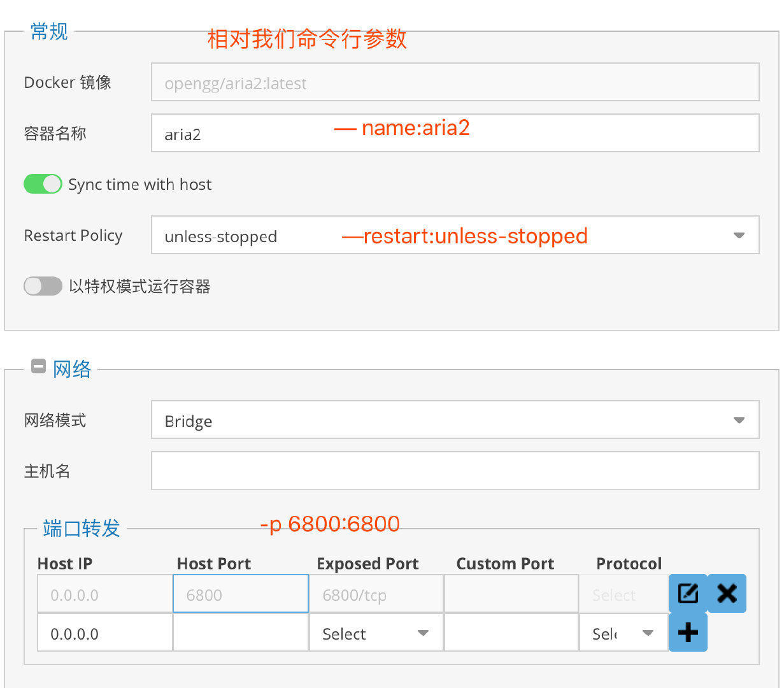The height and width of the screenshot is (688, 784).
Task: Delete the 6800 port mapping rule
Action: [x=727, y=593]
